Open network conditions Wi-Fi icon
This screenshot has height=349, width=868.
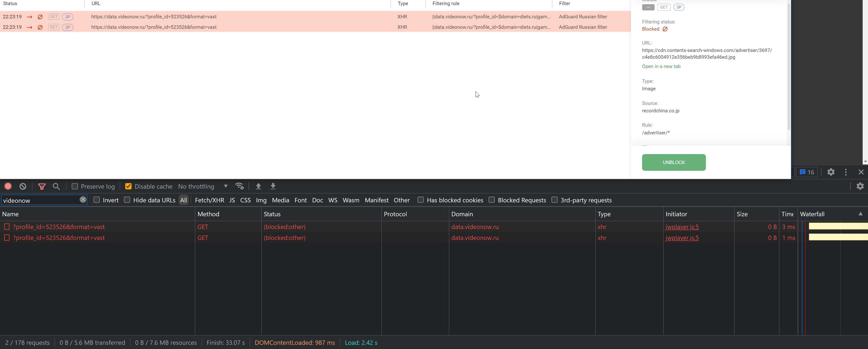(x=239, y=186)
